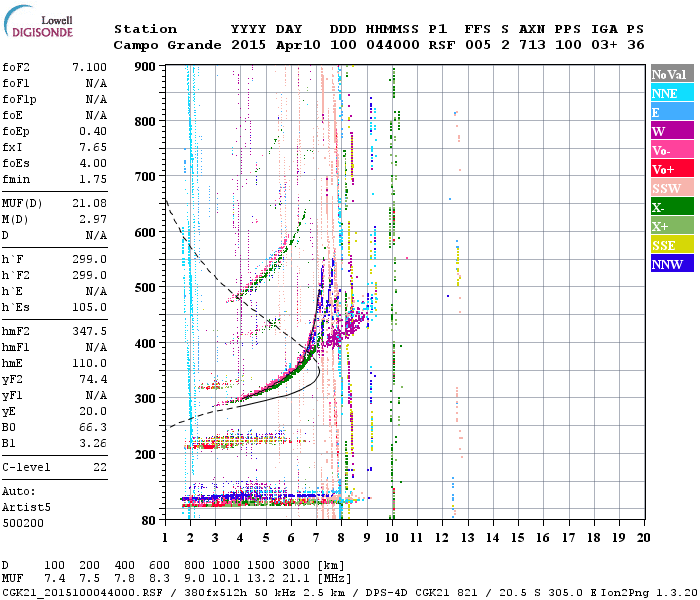
Task: Select the NoVal legend color swatch
Action: 672,74
